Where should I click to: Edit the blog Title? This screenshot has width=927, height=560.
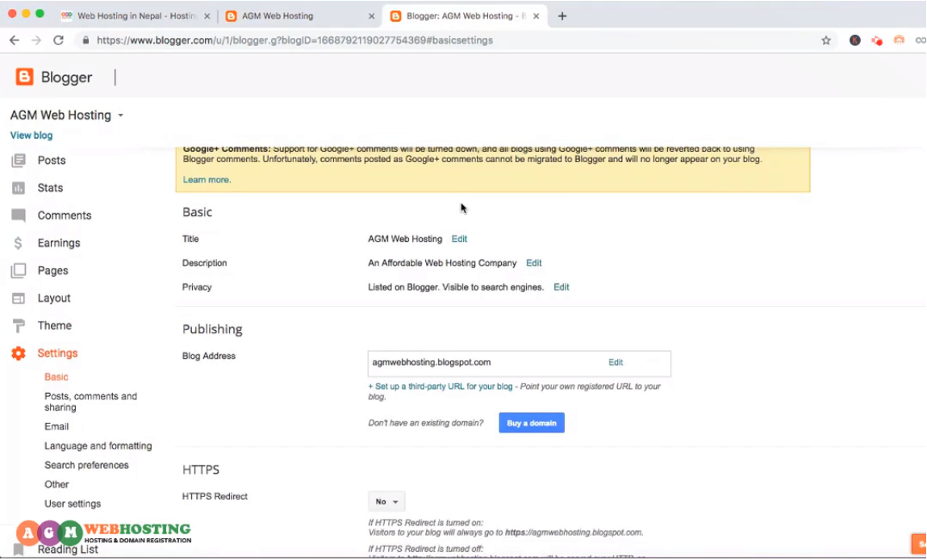tap(458, 239)
